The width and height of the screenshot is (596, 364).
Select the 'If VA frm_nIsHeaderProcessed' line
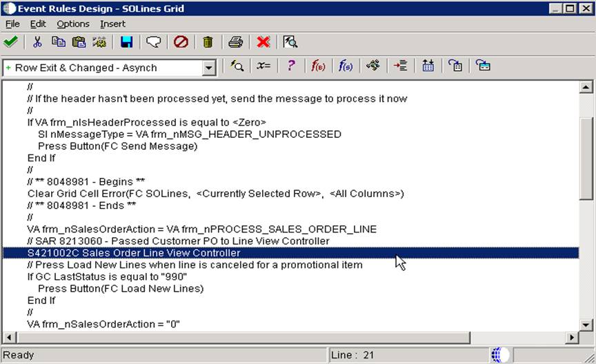click(146, 122)
